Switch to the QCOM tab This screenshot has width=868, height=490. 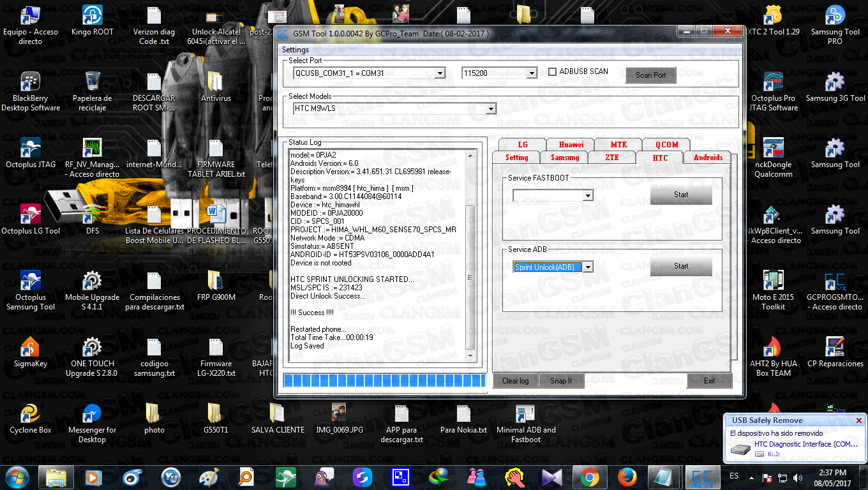[667, 145]
